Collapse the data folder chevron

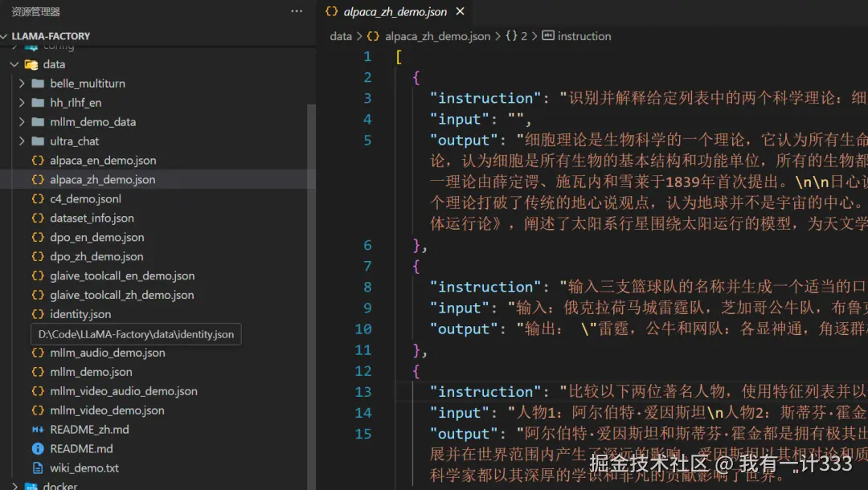click(x=14, y=64)
